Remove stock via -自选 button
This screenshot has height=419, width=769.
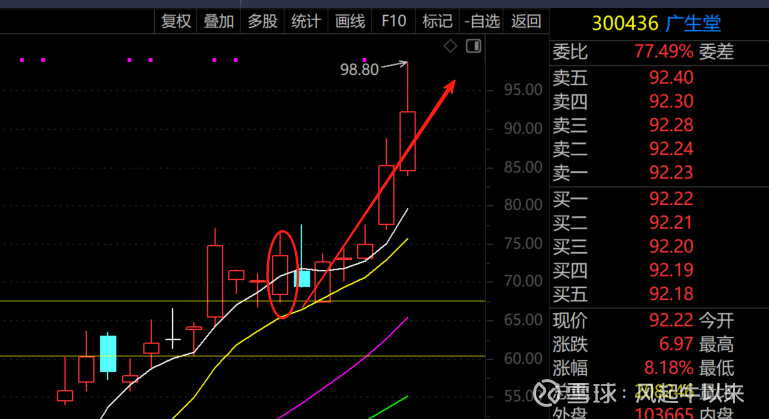482,21
